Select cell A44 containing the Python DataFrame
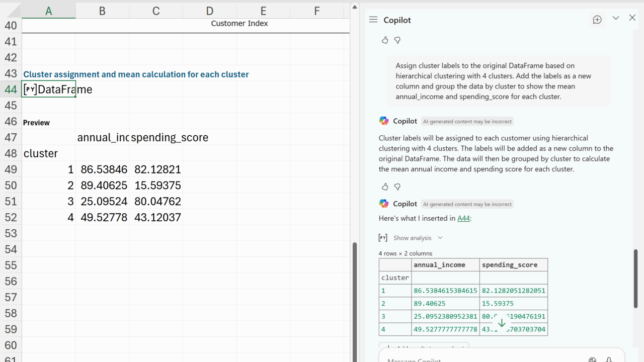 pyautogui.click(x=49, y=89)
